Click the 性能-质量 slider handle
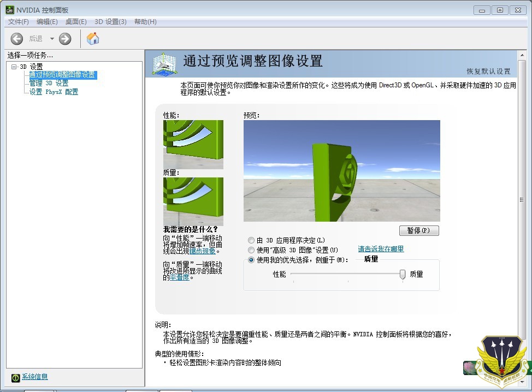 (403, 274)
